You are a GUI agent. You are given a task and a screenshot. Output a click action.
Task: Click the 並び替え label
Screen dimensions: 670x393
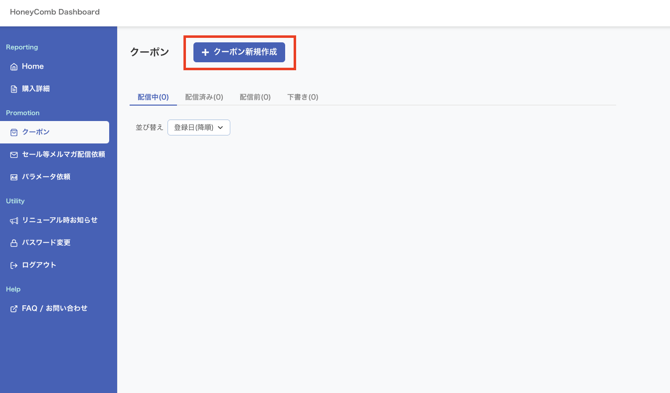149,127
